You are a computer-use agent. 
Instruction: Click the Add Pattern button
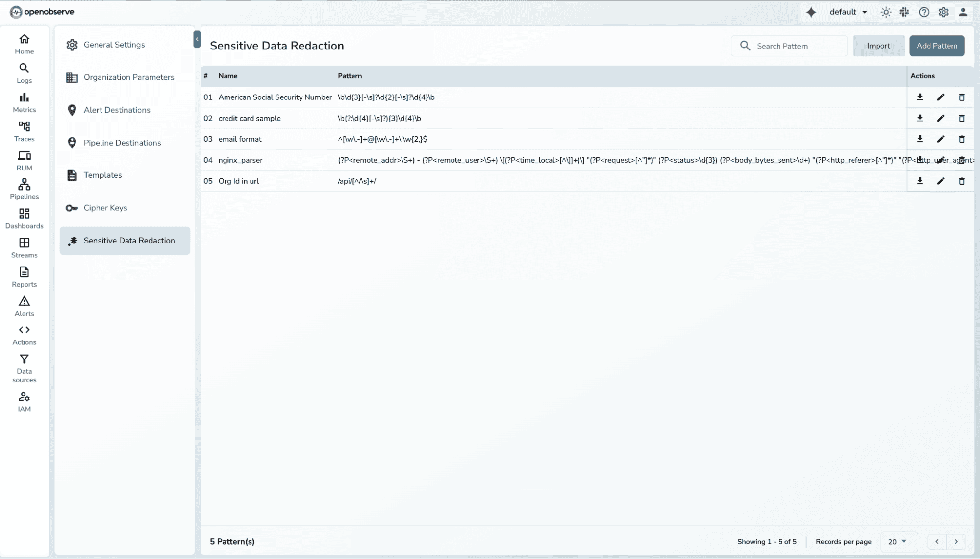936,46
